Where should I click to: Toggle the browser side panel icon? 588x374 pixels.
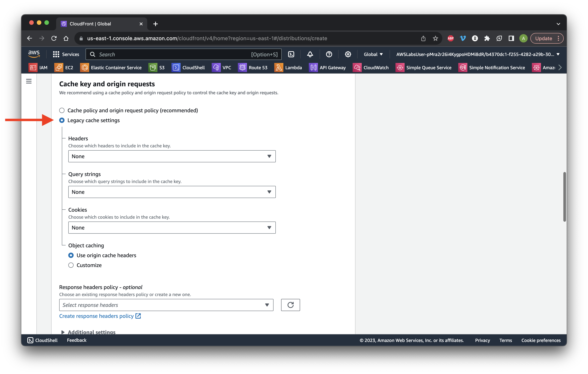(x=511, y=38)
